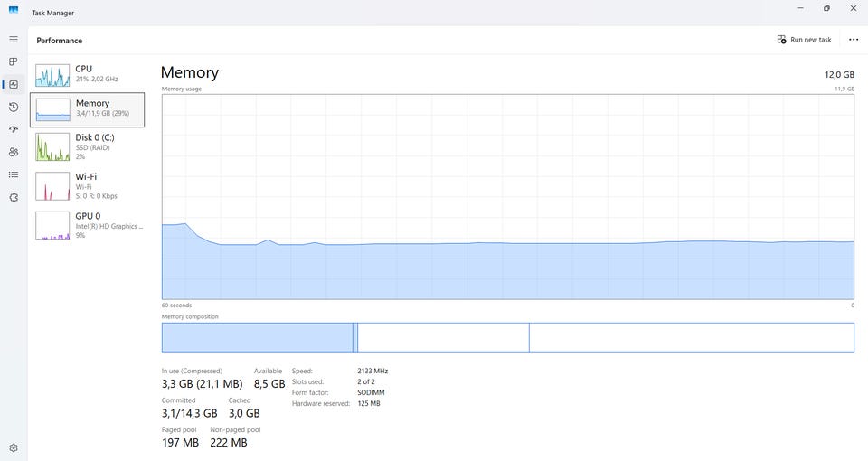
Task: Select Disk 0 (C:) performance item
Action: click(x=88, y=146)
